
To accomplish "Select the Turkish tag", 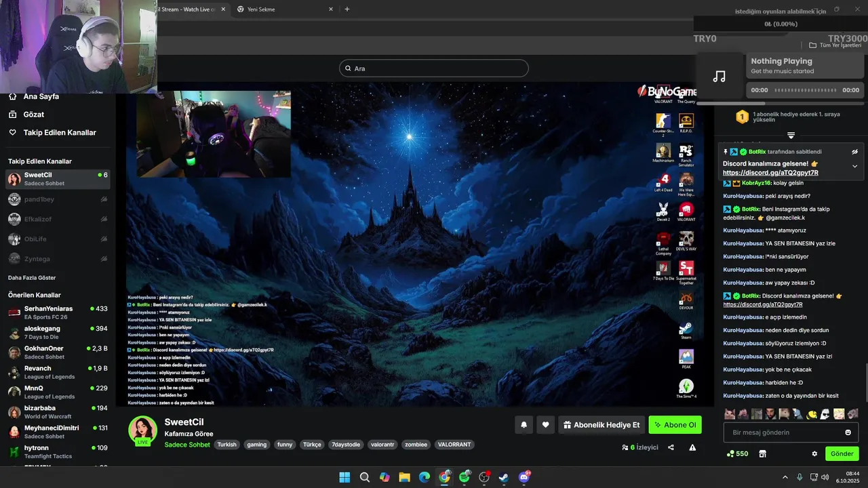I will click(x=226, y=445).
